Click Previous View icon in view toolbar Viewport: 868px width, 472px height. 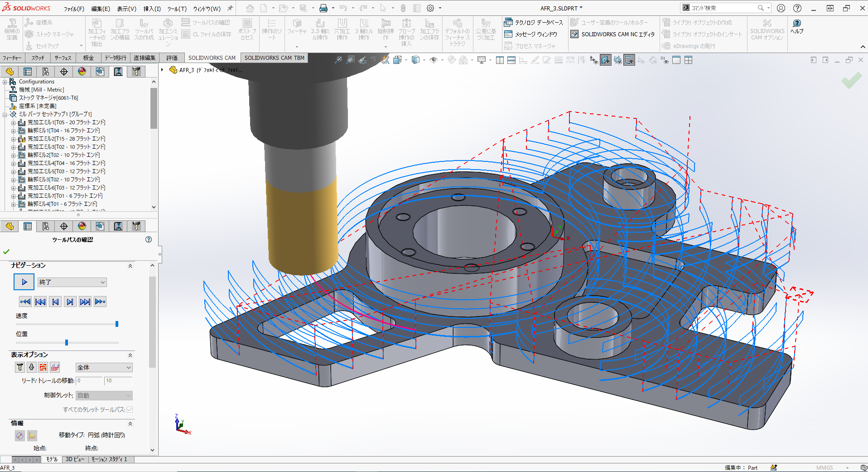[x=362, y=60]
